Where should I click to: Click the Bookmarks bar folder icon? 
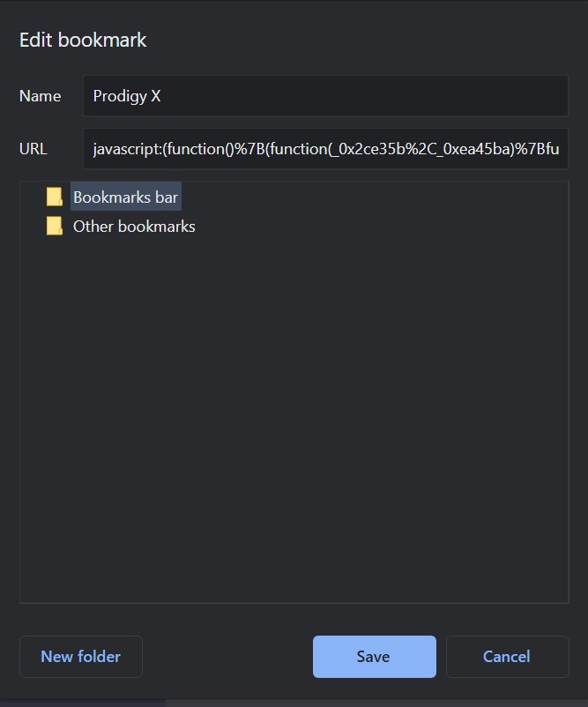55,197
